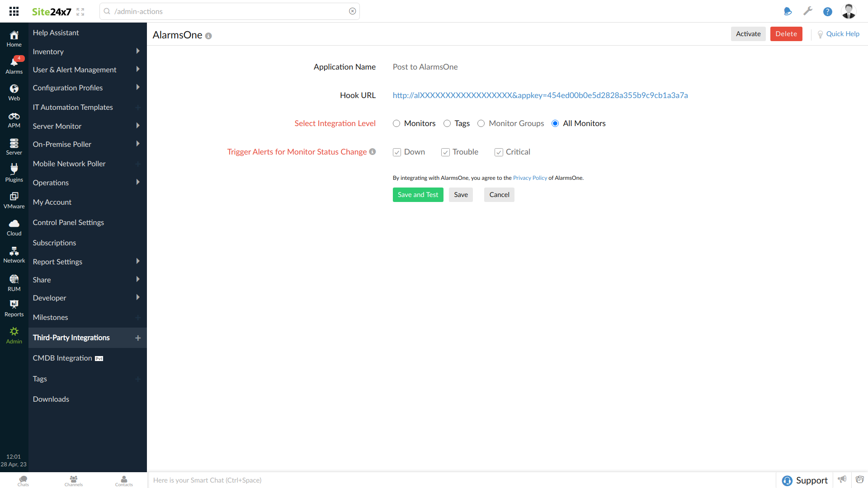
Task: Expand the Inventory menu
Action: pos(48,51)
